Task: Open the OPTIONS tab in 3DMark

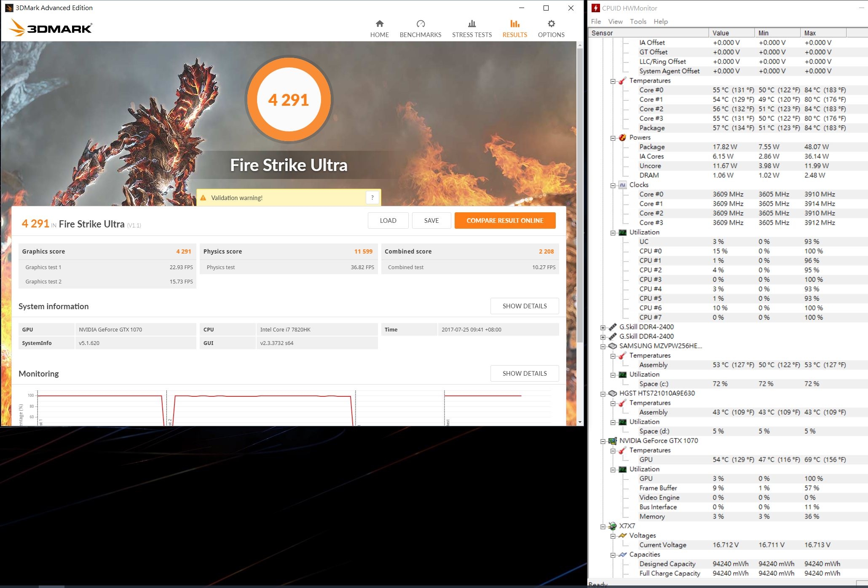Action: 551,29
